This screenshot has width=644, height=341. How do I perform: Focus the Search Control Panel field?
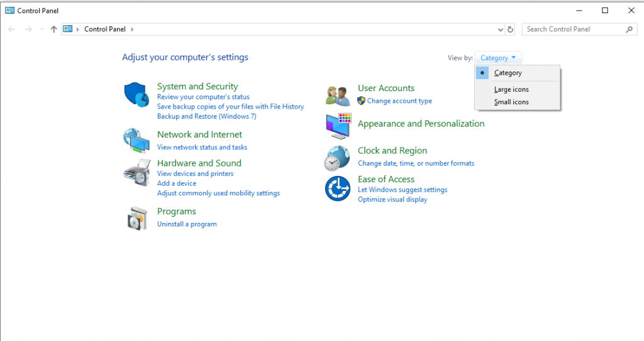click(574, 29)
